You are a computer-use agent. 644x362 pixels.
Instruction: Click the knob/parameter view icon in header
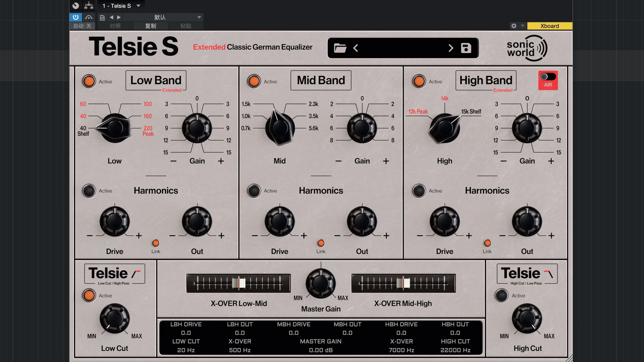(x=75, y=5)
